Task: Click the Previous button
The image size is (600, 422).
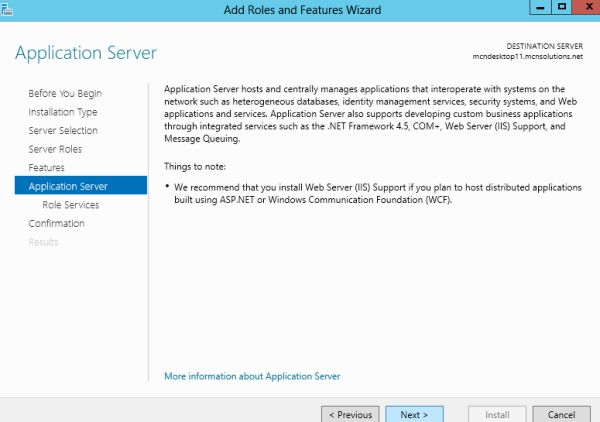Action: (349, 414)
